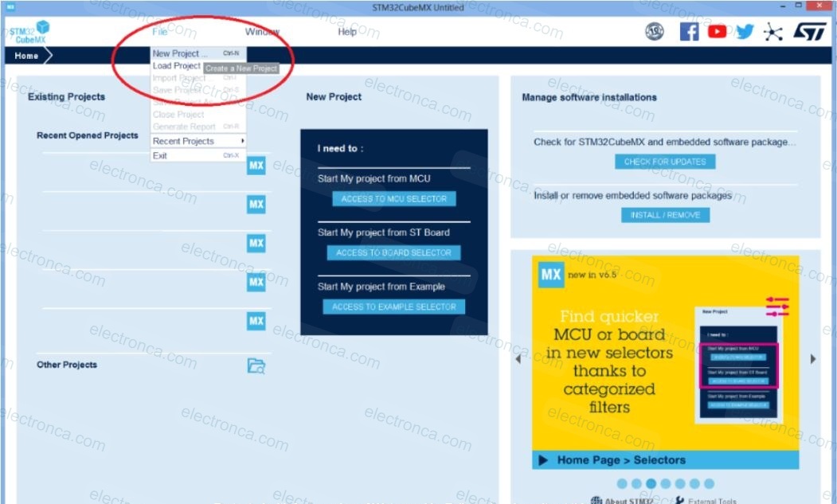
Task: Go to previous banner slide arrow
Action: tap(518, 359)
